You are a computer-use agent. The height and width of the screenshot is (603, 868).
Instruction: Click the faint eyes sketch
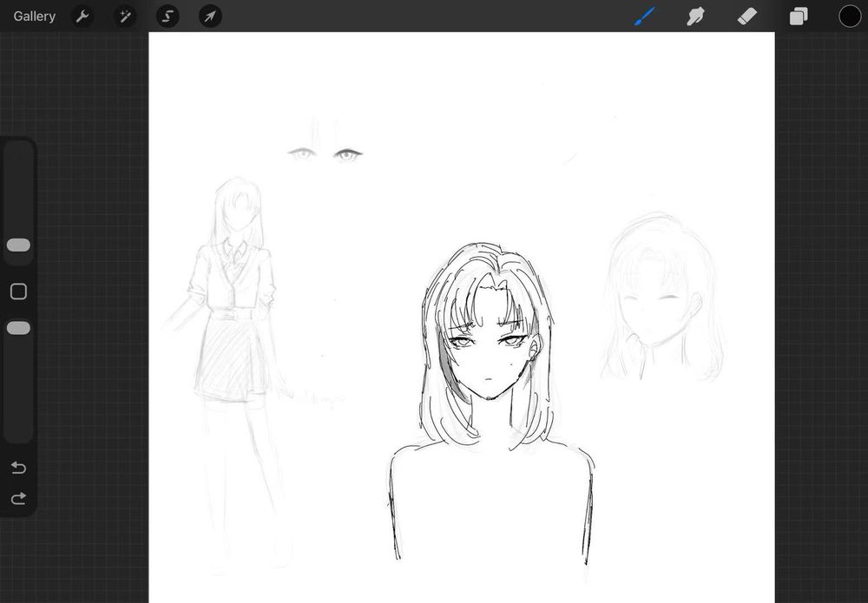point(325,154)
